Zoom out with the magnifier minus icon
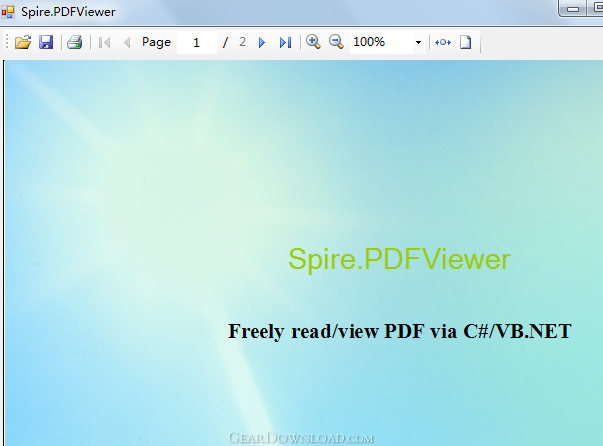Image resolution: width=603 pixels, height=446 pixels. 336,42
